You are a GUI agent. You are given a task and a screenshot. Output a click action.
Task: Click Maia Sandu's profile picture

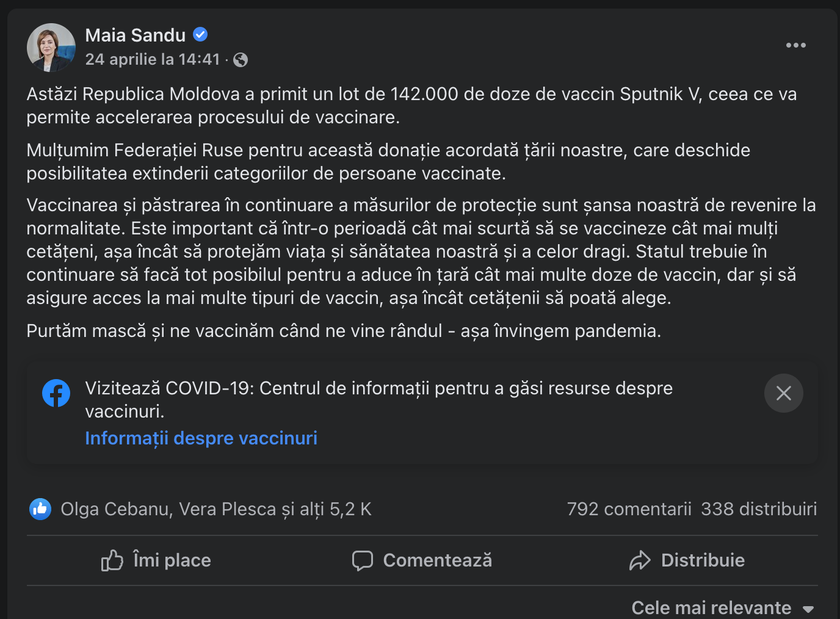click(x=51, y=48)
